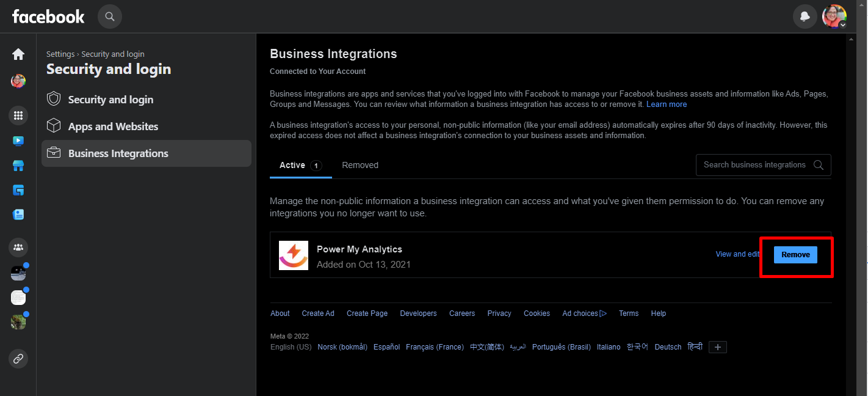This screenshot has width=868, height=396.
Task: Open the notifications bell
Action: pyautogui.click(x=805, y=16)
